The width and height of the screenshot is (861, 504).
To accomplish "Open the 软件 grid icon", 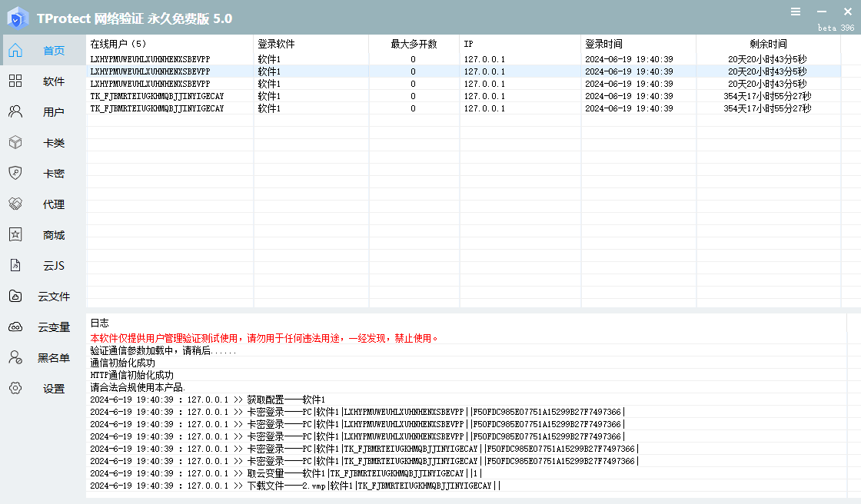I will pyautogui.click(x=15, y=81).
